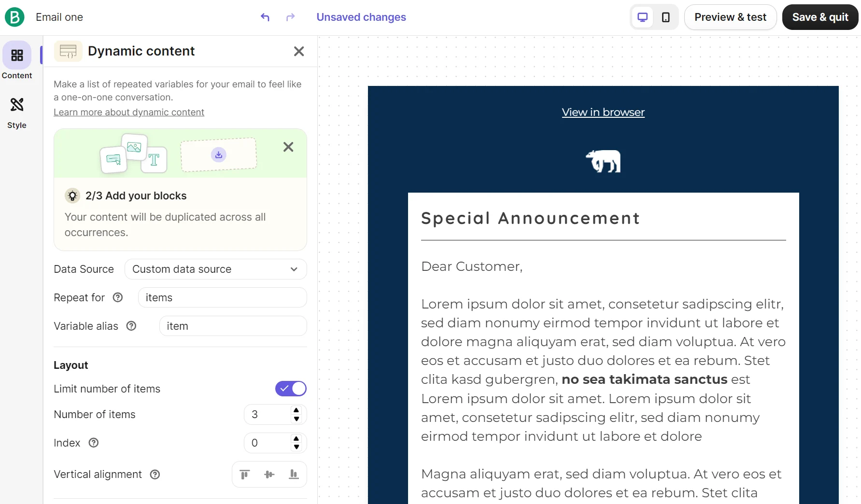The width and height of the screenshot is (861, 504).
Task: Click the Number of items field
Action: point(275,415)
